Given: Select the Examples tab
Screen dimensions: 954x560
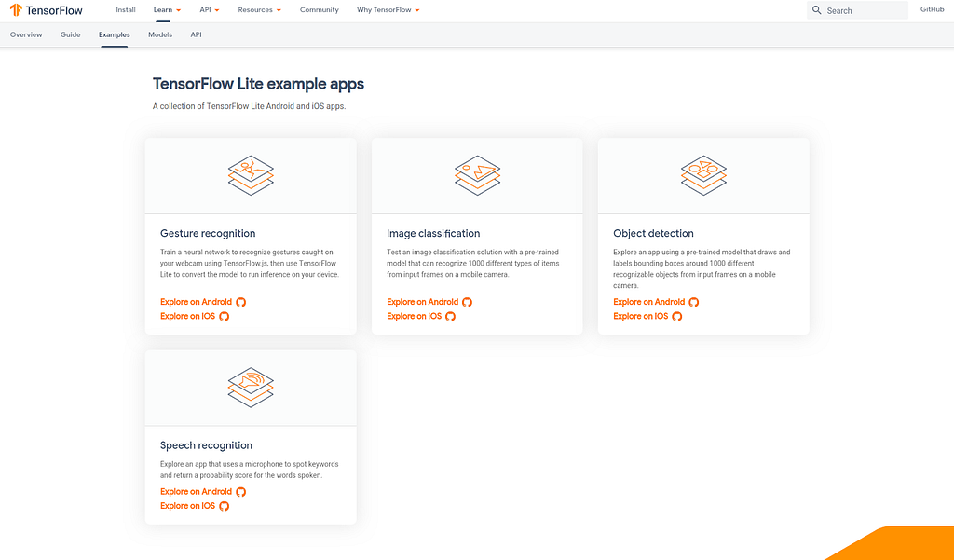Looking at the screenshot, I should click(x=115, y=34).
